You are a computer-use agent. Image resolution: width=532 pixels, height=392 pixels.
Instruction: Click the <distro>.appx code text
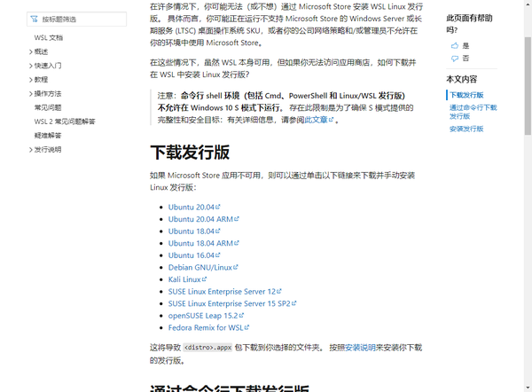(207, 348)
